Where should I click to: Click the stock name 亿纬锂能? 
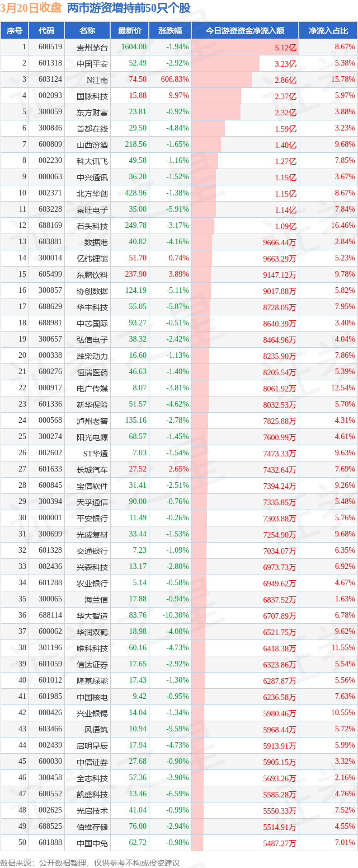pos(93,259)
